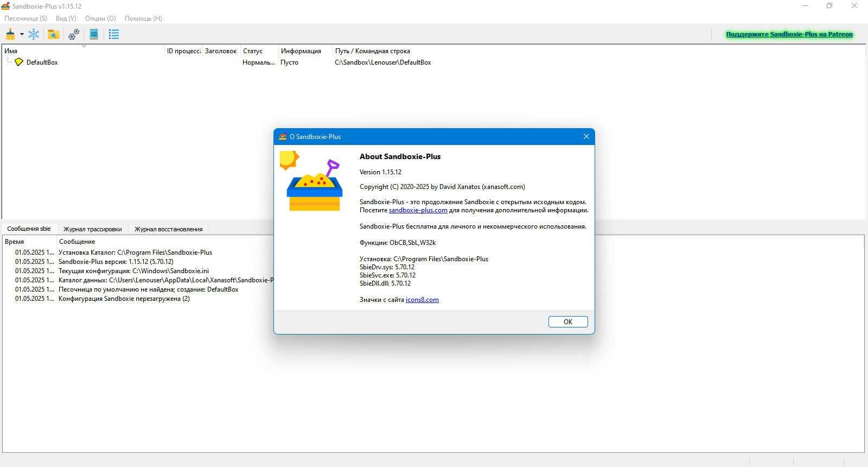
Task: Click the sort chevron above Имя column
Action: coord(84,46)
